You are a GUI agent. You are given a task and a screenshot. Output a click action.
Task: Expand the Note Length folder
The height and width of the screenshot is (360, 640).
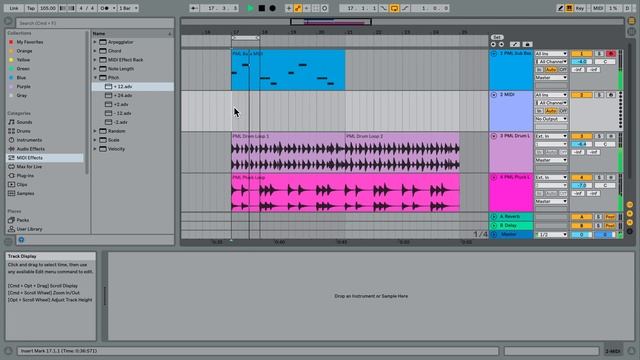(x=95, y=69)
